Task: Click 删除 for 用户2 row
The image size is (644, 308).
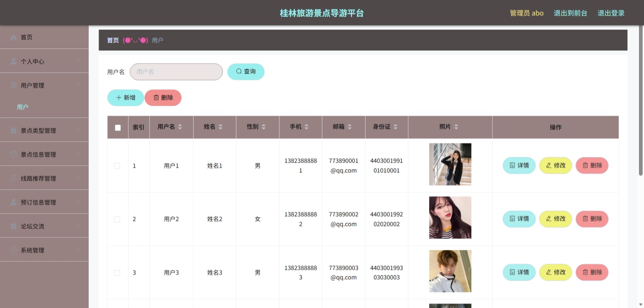Action: (x=592, y=219)
